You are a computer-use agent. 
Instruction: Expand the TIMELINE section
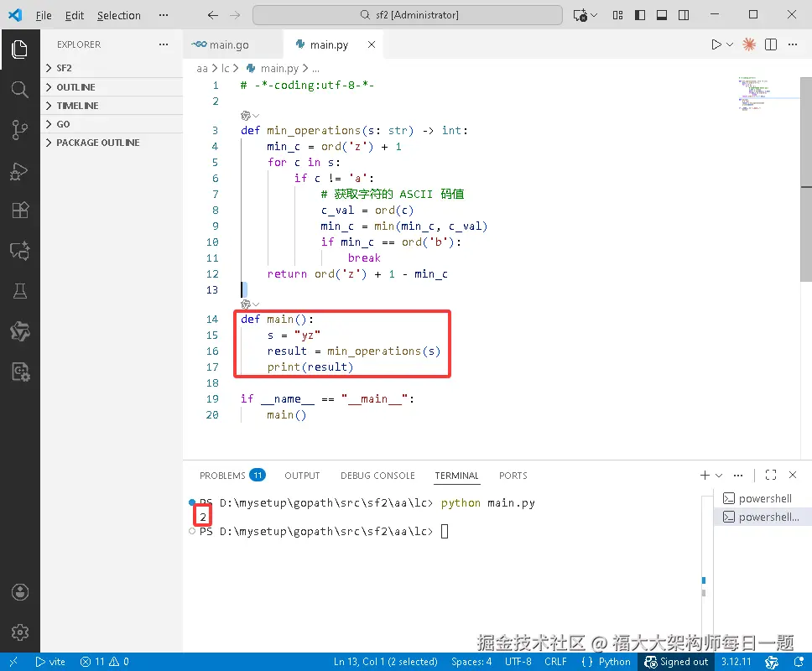(x=112, y=106)
